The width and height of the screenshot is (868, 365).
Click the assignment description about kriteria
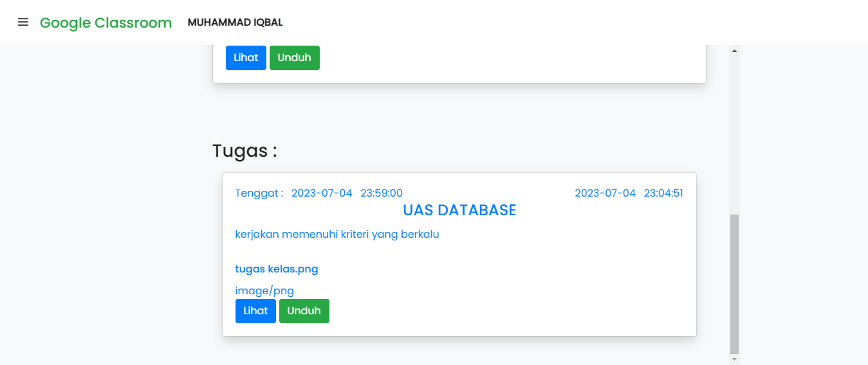pos(337,235)
